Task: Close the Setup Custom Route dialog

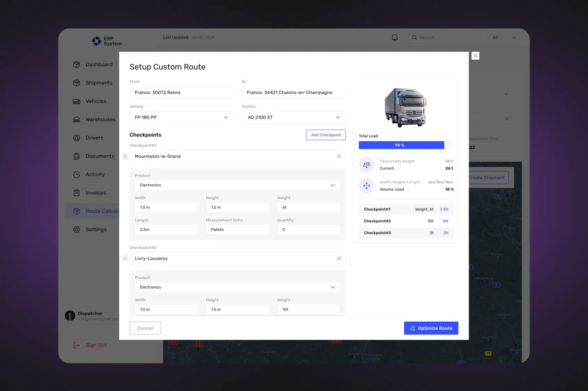Action: pyautogui.click(x=475, y=56)
